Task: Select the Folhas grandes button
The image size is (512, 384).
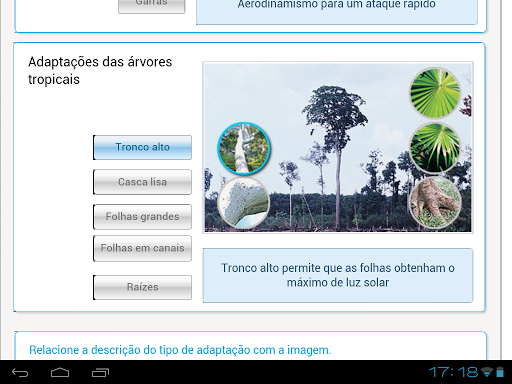Action: click(x=142, y=217)
